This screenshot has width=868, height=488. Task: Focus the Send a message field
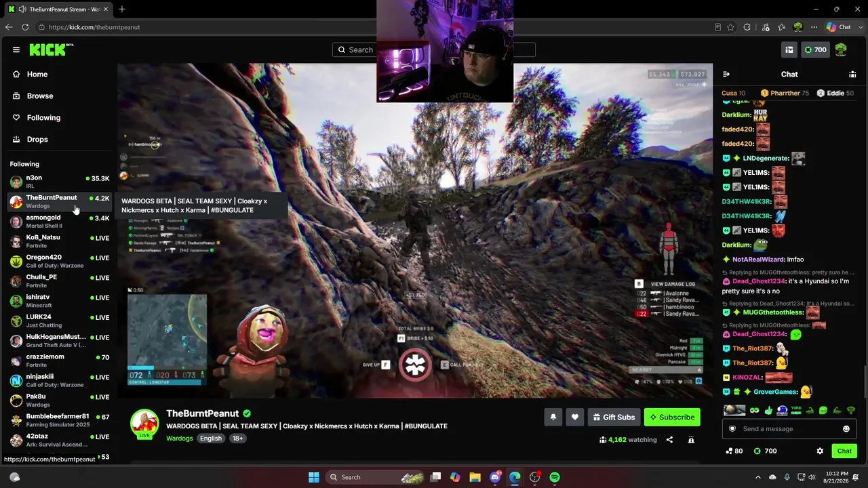coord(789,429)
